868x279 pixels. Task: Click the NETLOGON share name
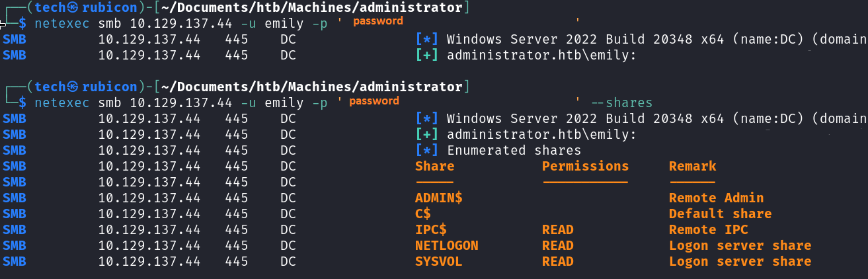[x=446, y=245]
